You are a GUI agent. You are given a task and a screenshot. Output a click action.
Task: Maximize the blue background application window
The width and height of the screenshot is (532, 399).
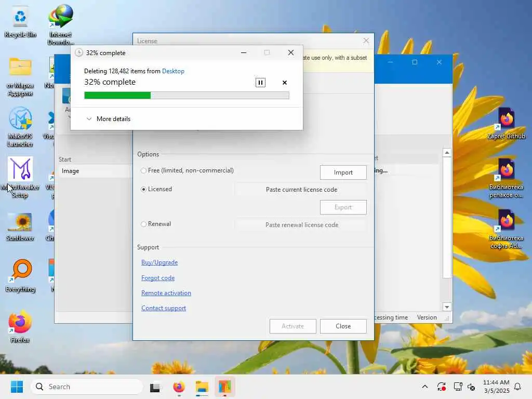[x=415, y=62]
